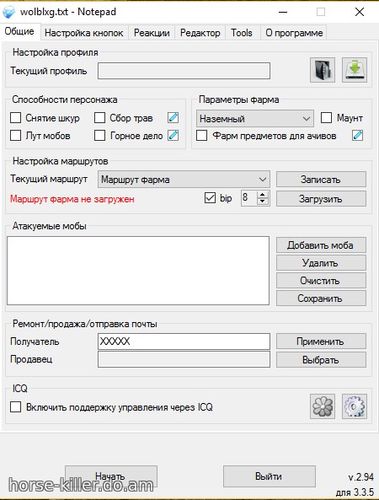Screen dimensions: 379x500
Task: Edit mining list pencil icon
Action: pos(173,136)
